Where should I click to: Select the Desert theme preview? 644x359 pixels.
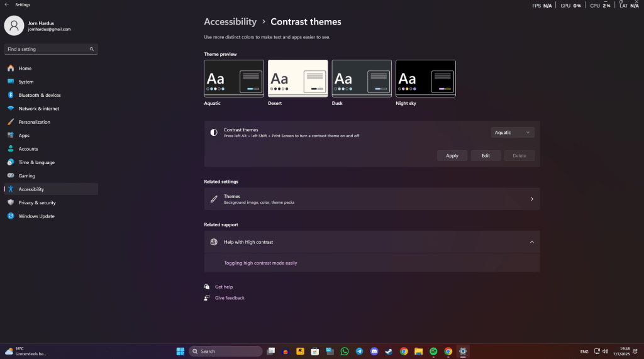coord(297,79)
